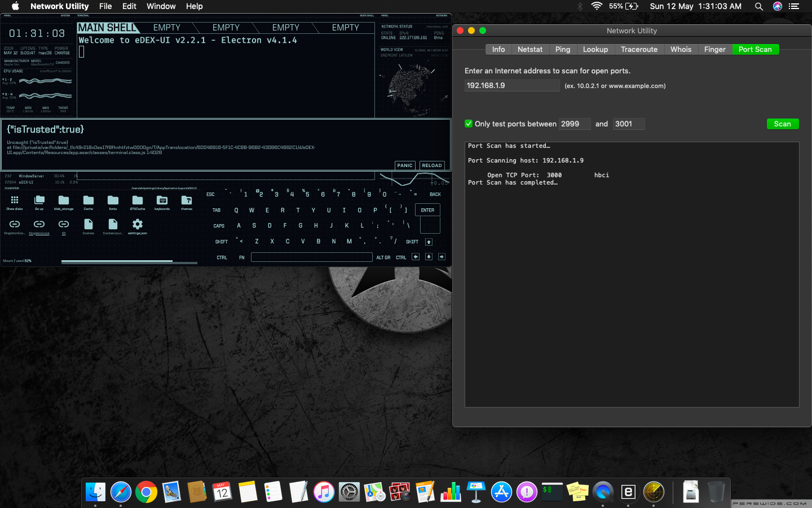Click the Show disks grid icon
The image size is (812, 508).
click(x=14, y=201)
